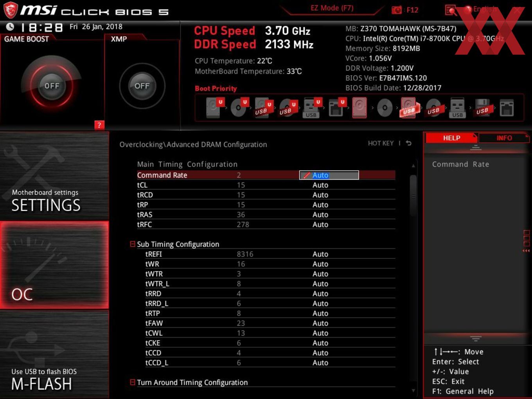Select the tCKE row label
The height and width of the screenshot is (399, 532).
pos(153,343)
